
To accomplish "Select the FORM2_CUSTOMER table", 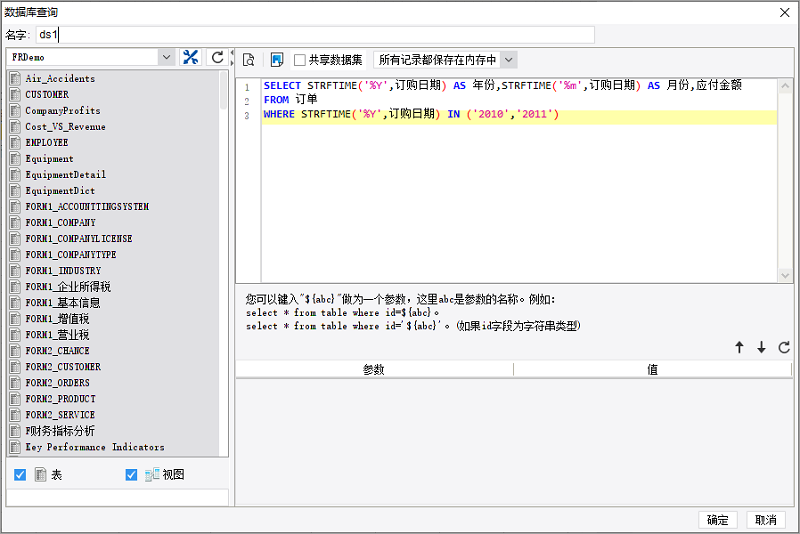I will tap(63, 367).
